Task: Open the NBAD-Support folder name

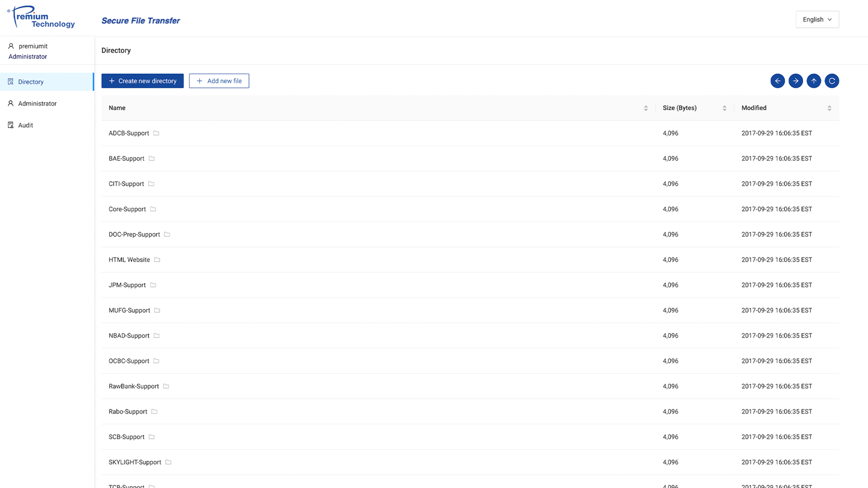Action: 129,336
